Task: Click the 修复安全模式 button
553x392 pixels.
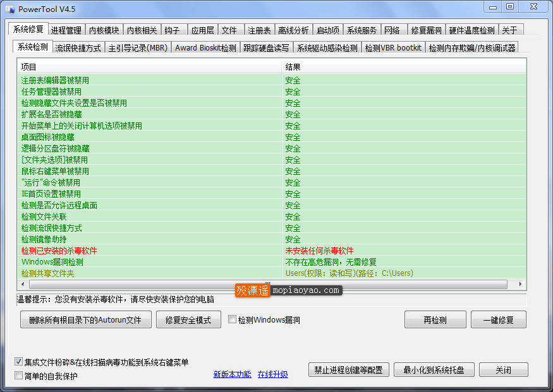Action: coord(189,319)
